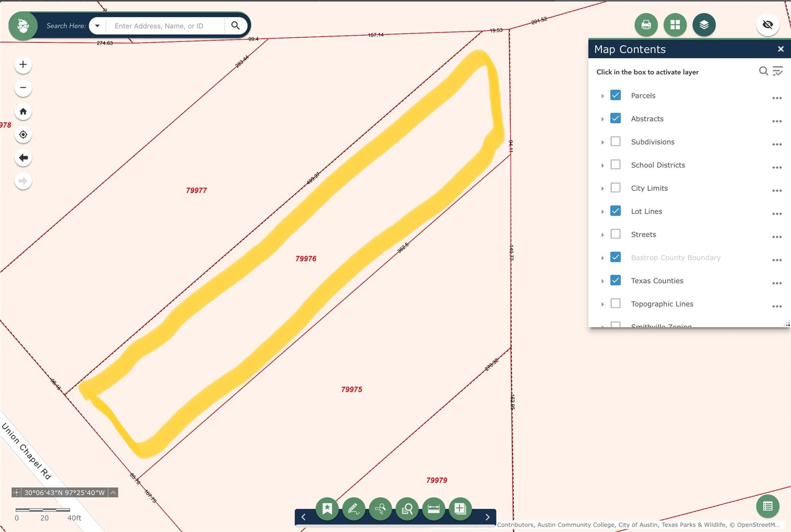The width and height of the screenshot is (791, 532).
Task: Open the bookmark tool
Action: 327,509
